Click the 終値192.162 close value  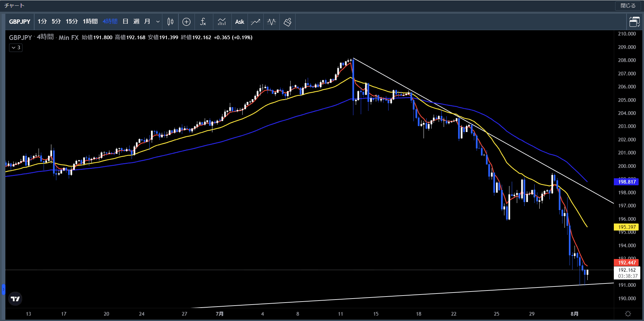pyautogui.click(x=196, y=38)
